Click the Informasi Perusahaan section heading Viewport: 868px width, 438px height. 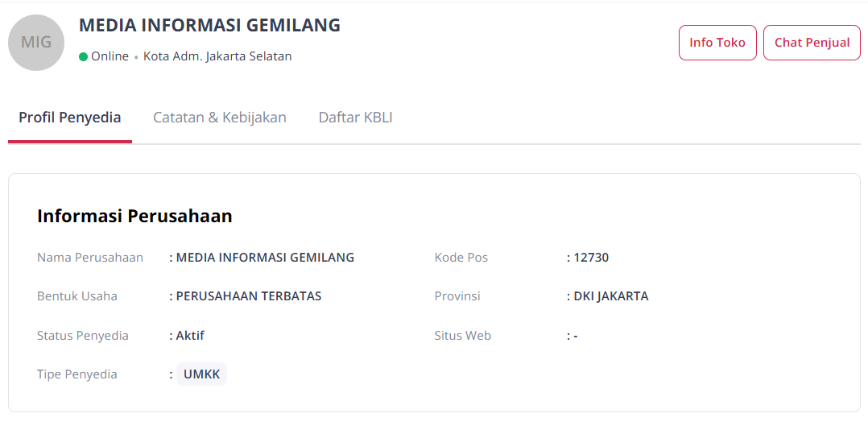134,216
